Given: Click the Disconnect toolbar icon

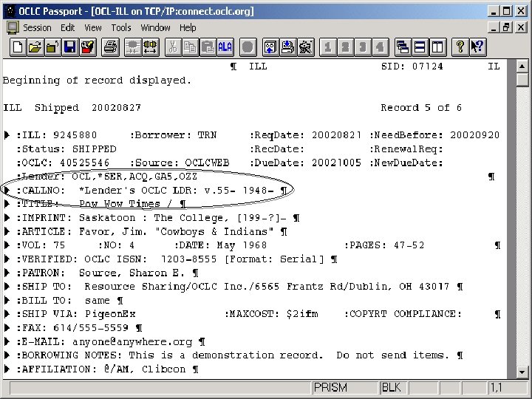Looking at the screenshot, I should (133, 47).
